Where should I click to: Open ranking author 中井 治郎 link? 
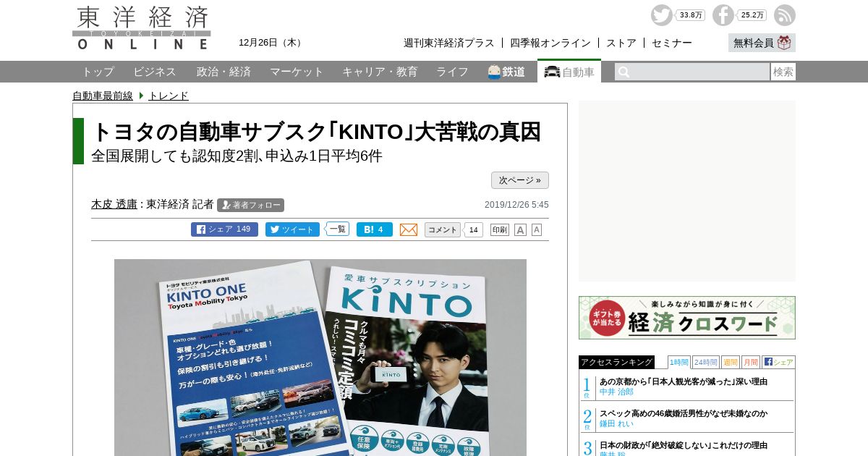[616, 392]
